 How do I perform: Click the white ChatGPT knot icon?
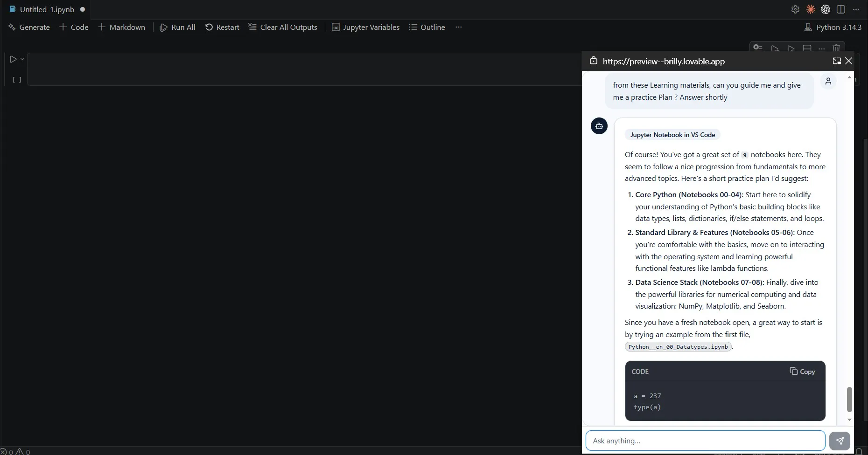[x=826, y=9]
